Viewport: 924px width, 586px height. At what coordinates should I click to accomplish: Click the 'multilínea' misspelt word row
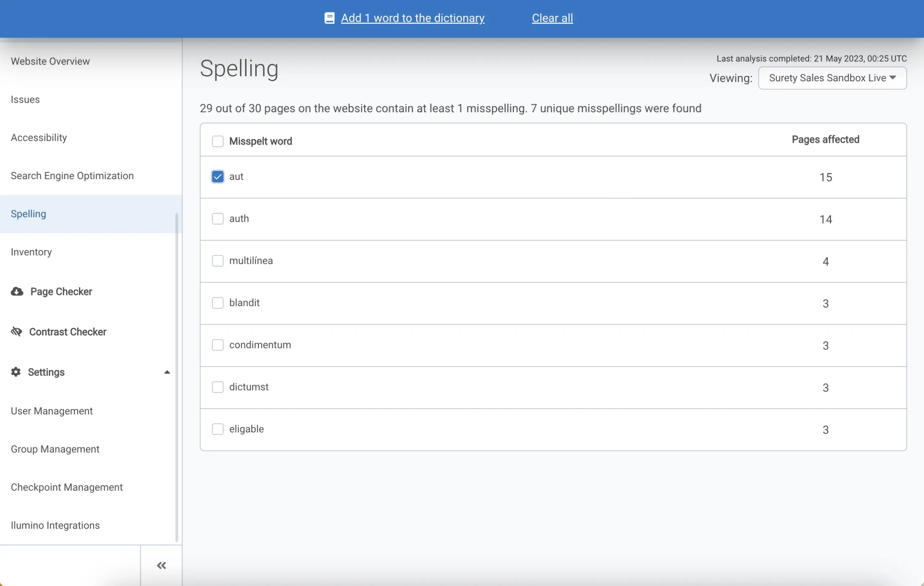[x=251, y=261]
